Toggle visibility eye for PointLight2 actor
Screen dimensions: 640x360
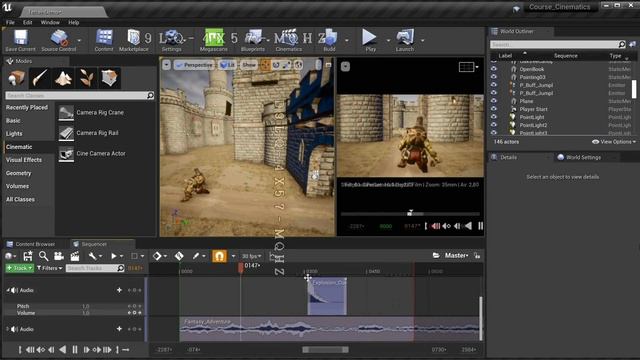tap(493, 125)
